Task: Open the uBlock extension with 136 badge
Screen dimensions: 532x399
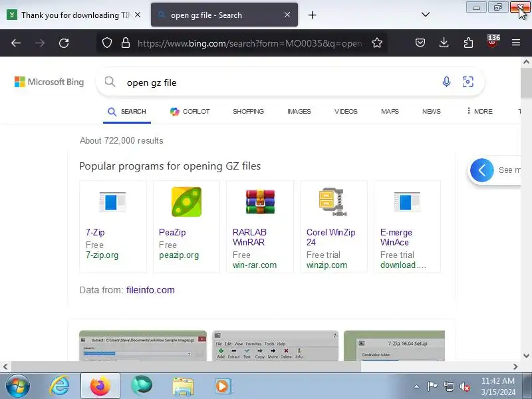Action: 492,41
